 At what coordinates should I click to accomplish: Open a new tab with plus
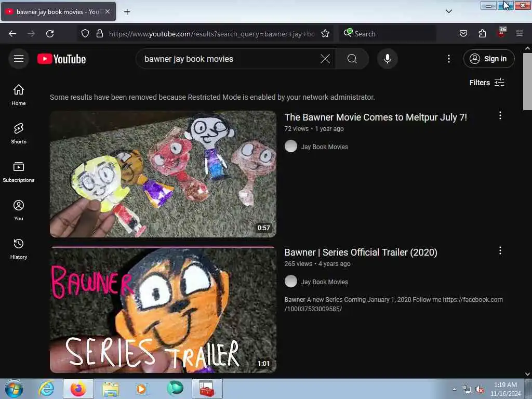pyautogui.click(x=127, y=12)
